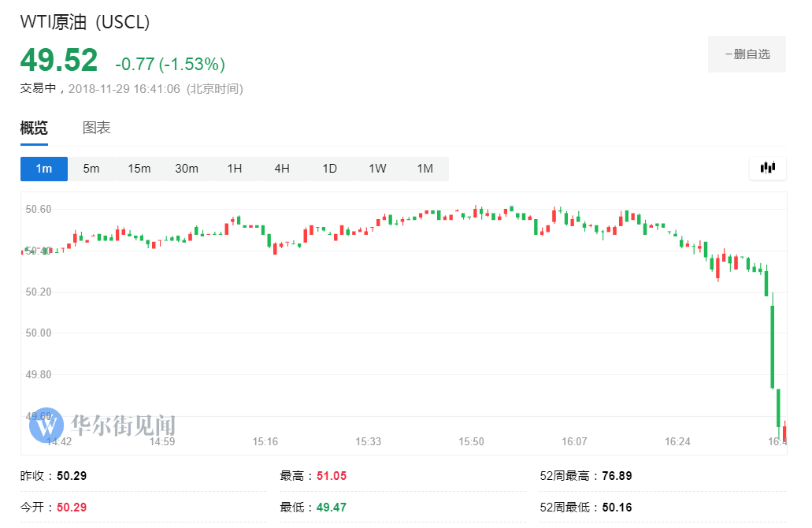Switch to the 图表 tab
The width and height of the screenshot is (812, 528).
click(x=95, y=127)
